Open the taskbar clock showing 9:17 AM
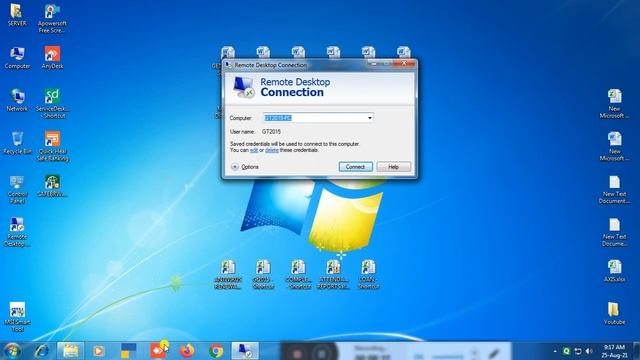Screen dimensions: 640x360 coord(614,351)
